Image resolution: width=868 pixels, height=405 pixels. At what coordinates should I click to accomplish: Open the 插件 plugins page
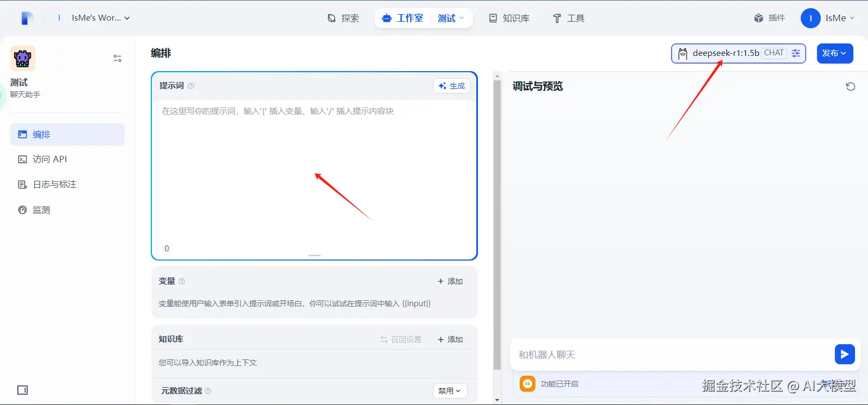(769, 18)
